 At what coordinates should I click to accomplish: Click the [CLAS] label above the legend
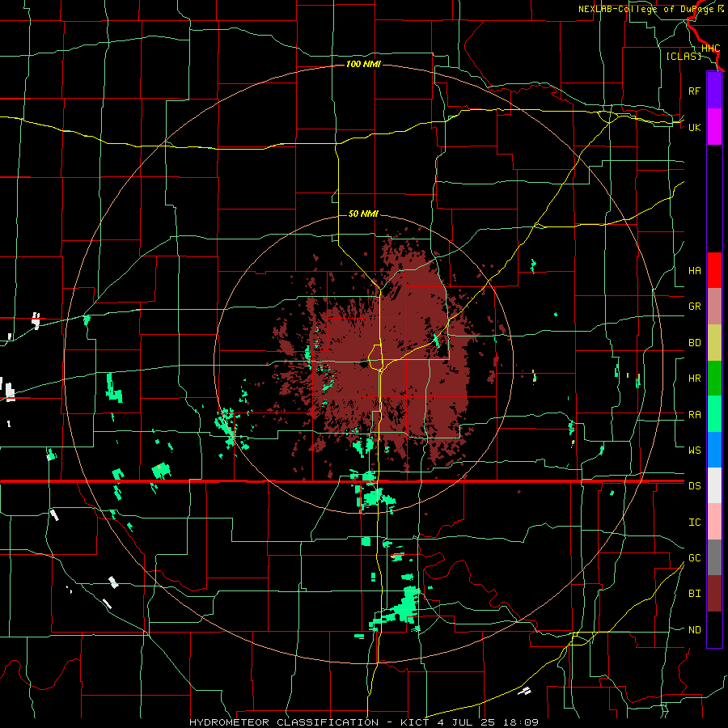[684, 56]
